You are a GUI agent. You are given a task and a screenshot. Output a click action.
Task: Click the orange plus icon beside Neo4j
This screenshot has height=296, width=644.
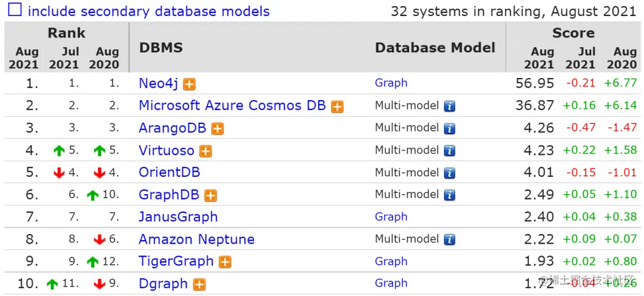(x=189, y=84)
